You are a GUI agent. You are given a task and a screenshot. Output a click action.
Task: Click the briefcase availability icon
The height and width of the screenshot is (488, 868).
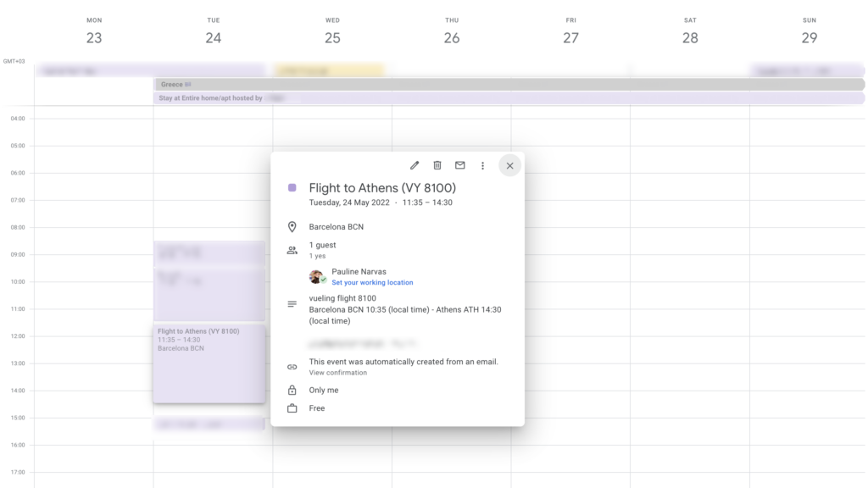292,408
